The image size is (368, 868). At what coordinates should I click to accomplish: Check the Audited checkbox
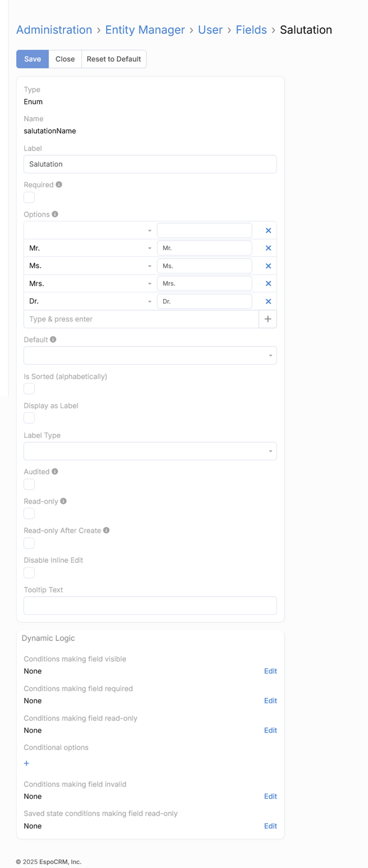(29, 485)
